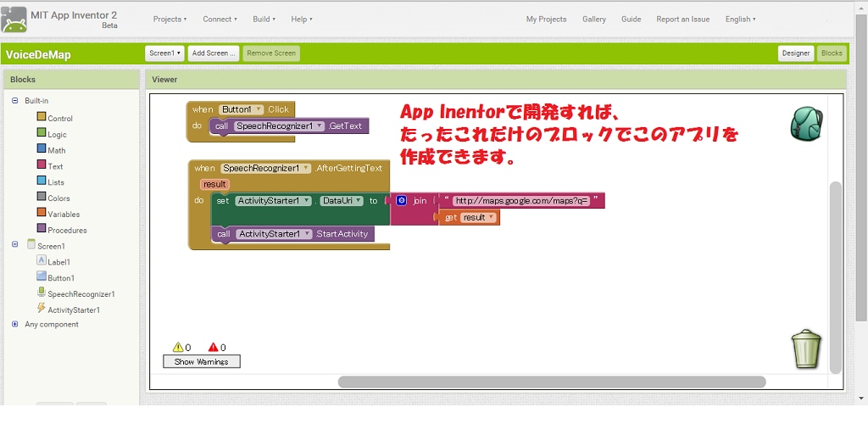Open SpeechRecognizer1 dropdown in GetText block
The width and height of the screenshot is (868, 424).
280,126
